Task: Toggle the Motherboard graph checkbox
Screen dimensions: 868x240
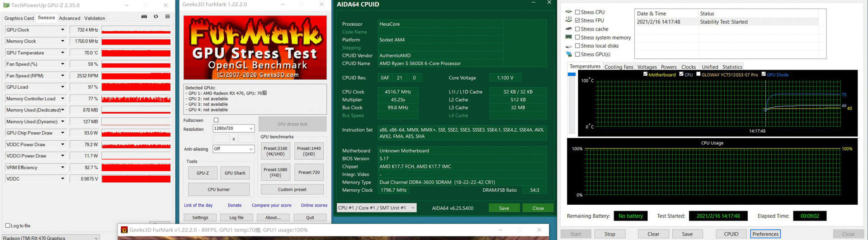Action: point(645,74)
